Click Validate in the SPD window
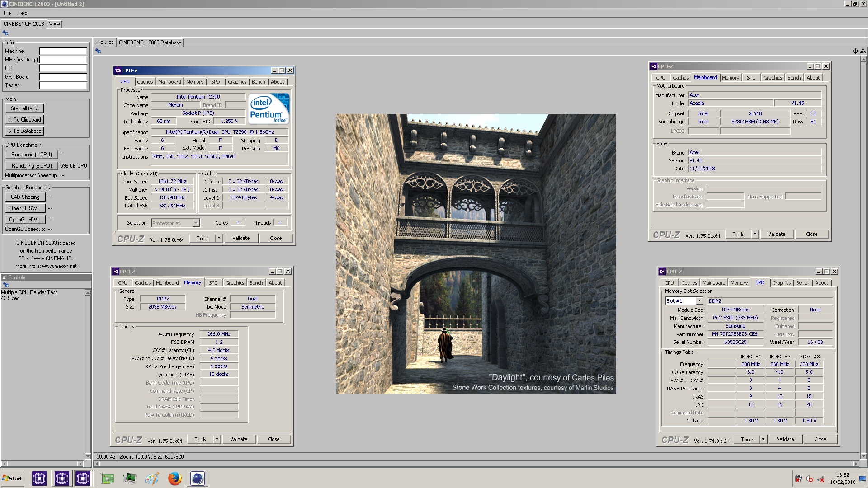Viewport: 868px width, 488px height. click(785, 439)
